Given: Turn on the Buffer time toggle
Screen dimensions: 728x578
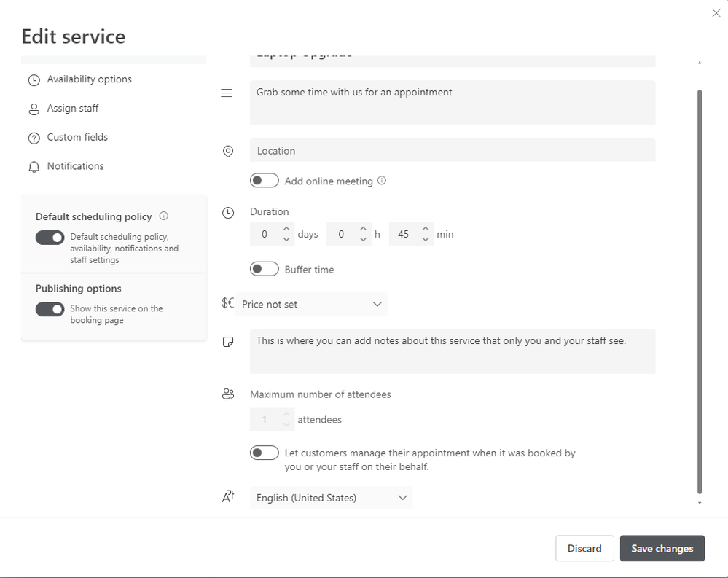Looking at the screenshot, I should pos(265,269).
